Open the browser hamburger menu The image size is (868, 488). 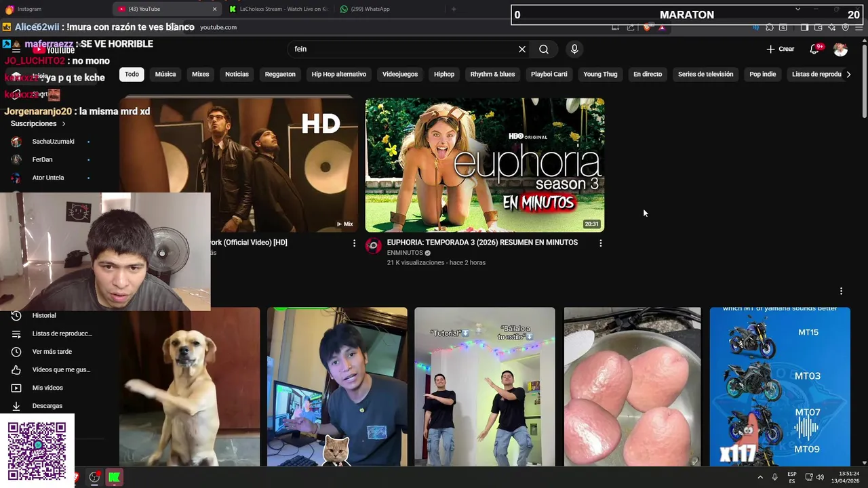(x=859, y=27)
